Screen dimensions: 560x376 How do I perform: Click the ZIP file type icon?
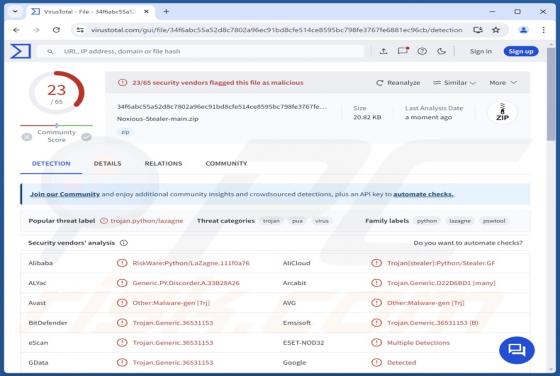[502, 112]
